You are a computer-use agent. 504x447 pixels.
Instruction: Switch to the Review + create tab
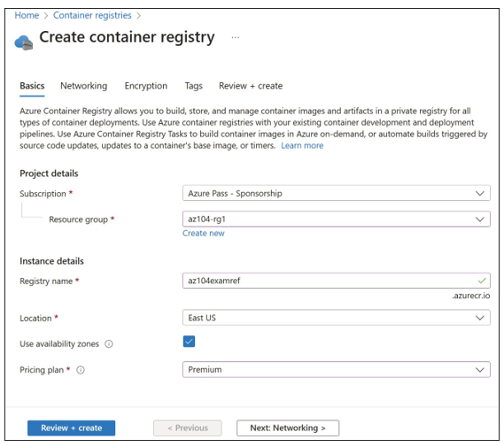click(x=251, y=86)
